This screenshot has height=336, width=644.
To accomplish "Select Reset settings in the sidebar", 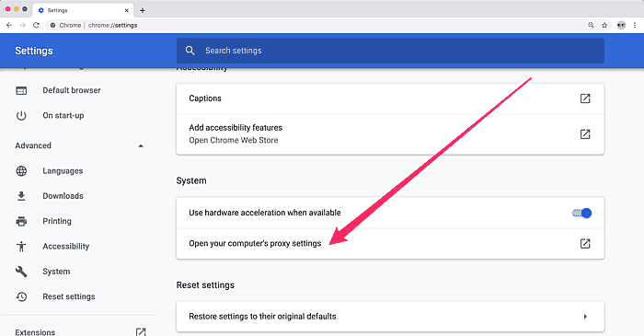I will click(69, 296).
